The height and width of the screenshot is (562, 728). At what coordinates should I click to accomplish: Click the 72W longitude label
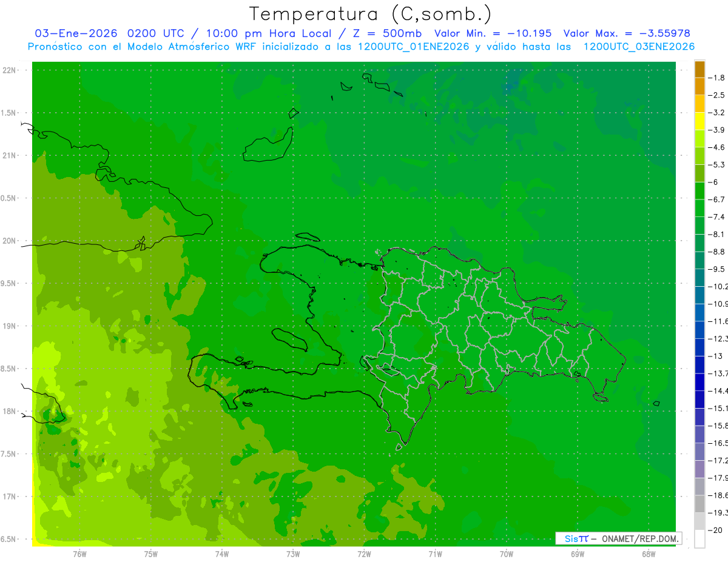[x=364, y=554]
